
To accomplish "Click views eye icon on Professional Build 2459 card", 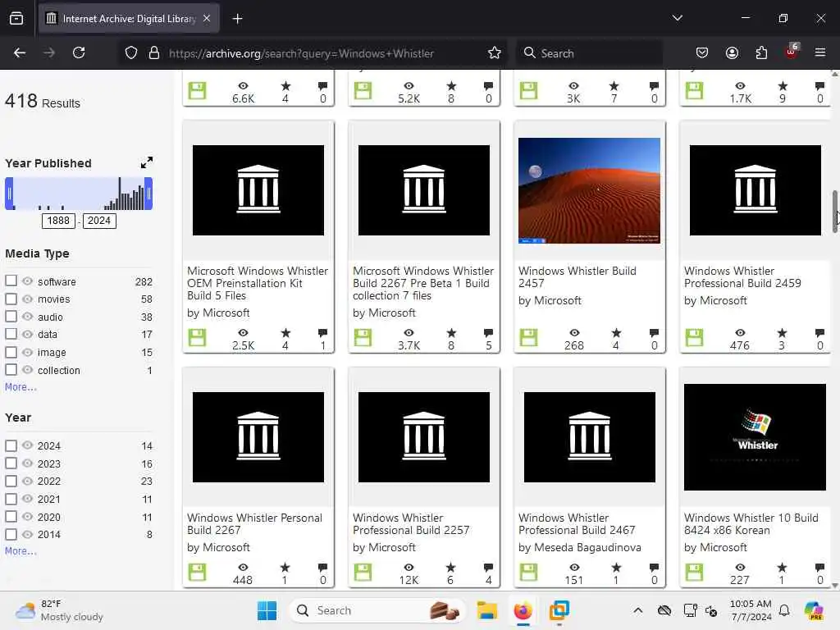I will [x=740, y=333].
